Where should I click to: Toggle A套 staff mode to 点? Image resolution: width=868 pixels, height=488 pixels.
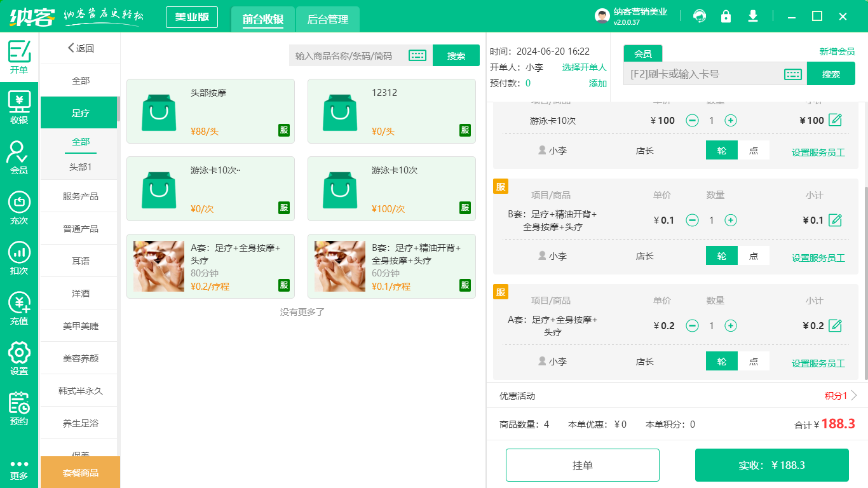pos(754,361)
